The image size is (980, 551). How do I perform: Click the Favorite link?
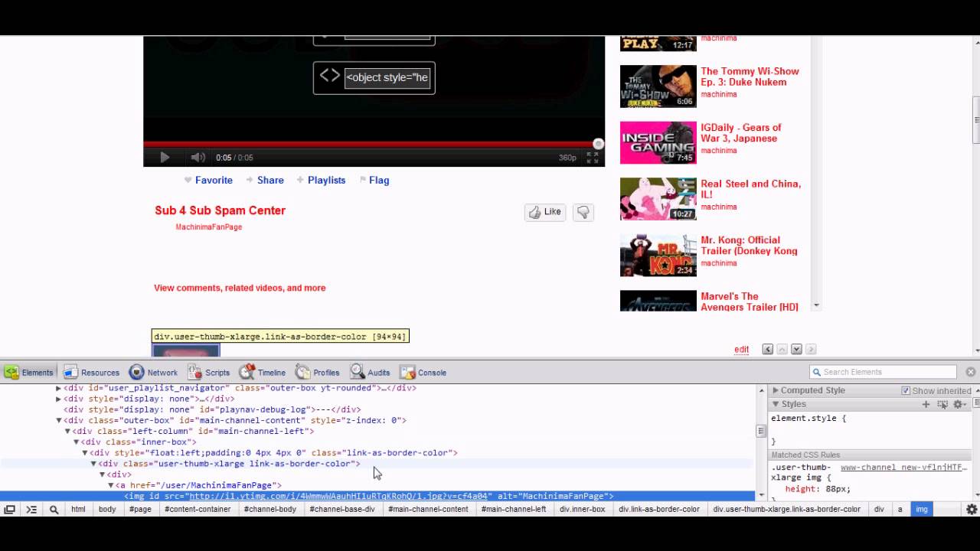[214, 181]
